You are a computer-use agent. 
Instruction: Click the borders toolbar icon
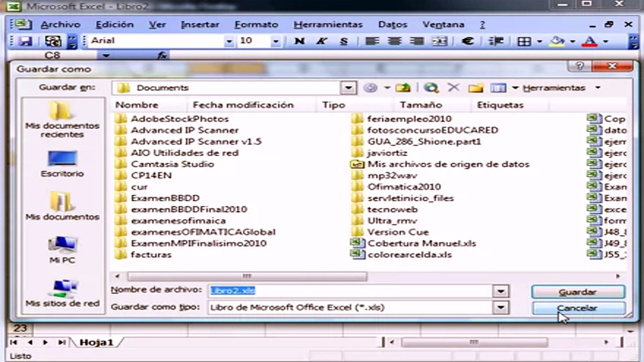[x=524, y=41]
